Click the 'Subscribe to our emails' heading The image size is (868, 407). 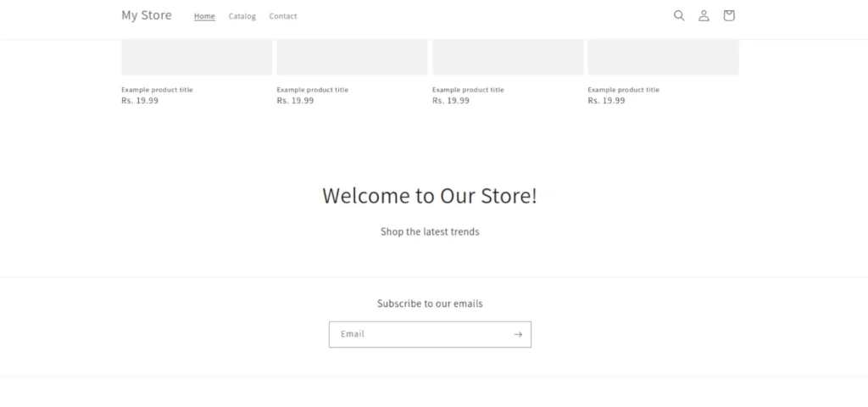click(x=430, y=304)
